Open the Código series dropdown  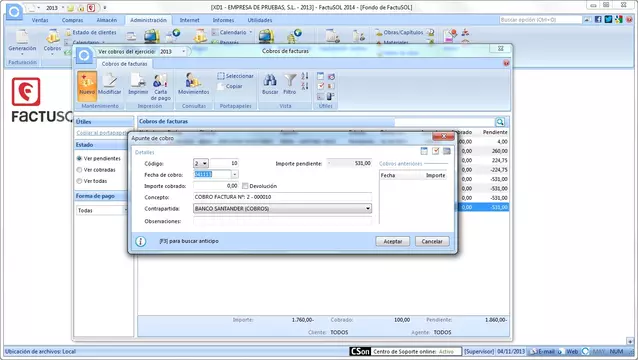(205, 163)
